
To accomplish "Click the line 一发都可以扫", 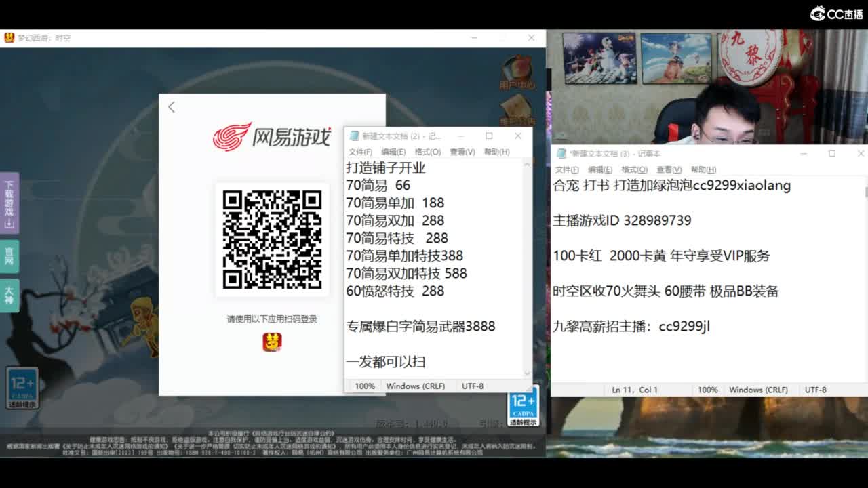I will point(386,361).
